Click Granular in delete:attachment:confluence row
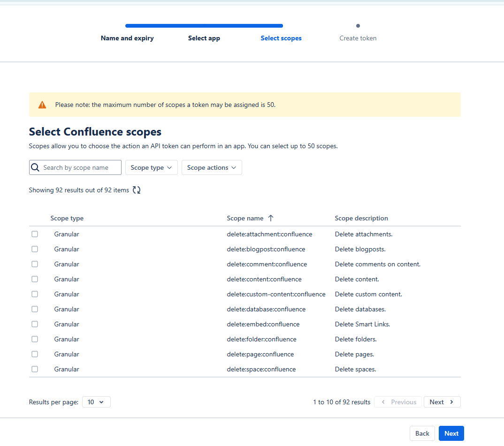The height and width of the screenshot is (446, 504). tap(67, 234)
